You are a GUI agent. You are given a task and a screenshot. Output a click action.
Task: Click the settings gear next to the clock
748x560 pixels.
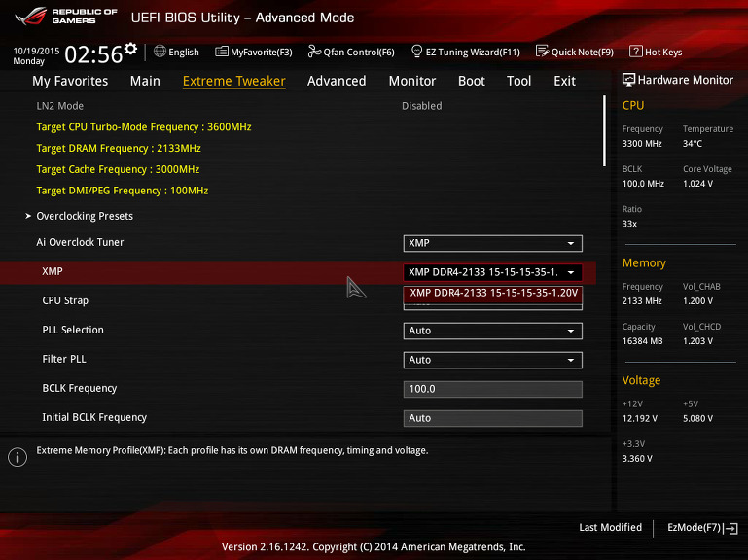[x=130, y=49]
